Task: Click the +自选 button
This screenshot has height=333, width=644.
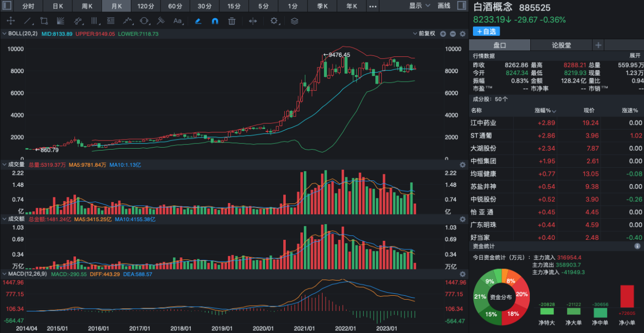Action: pyautogui.click(x=486, y=31)
